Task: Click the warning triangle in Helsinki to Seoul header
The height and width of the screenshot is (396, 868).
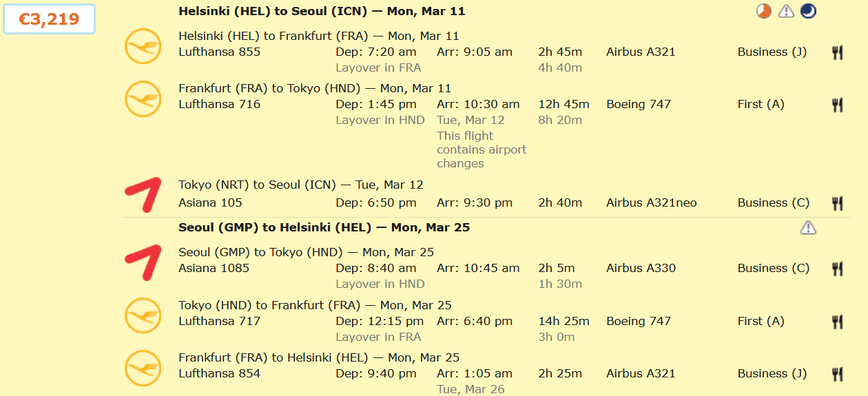Action: tap(786, 11)
